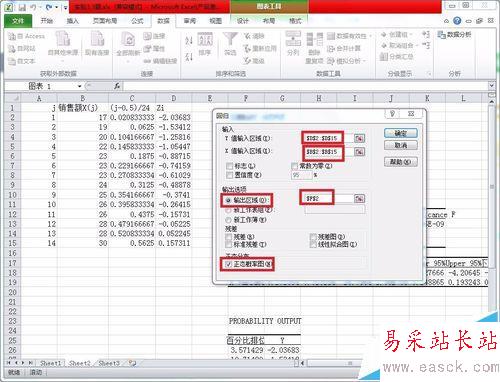Enable the 常数为零 checkbox
Screen dimensions: 500x382
point(294,166)
